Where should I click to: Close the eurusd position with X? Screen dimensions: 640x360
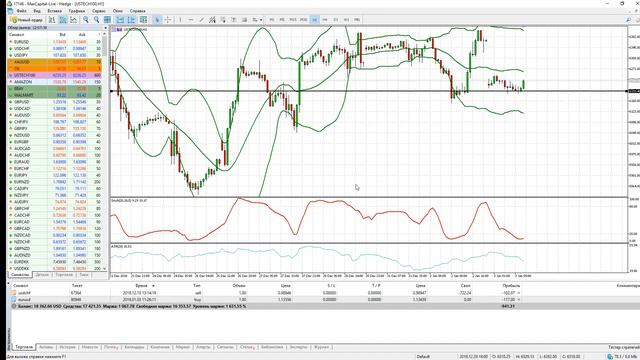(x=519, y=299)
